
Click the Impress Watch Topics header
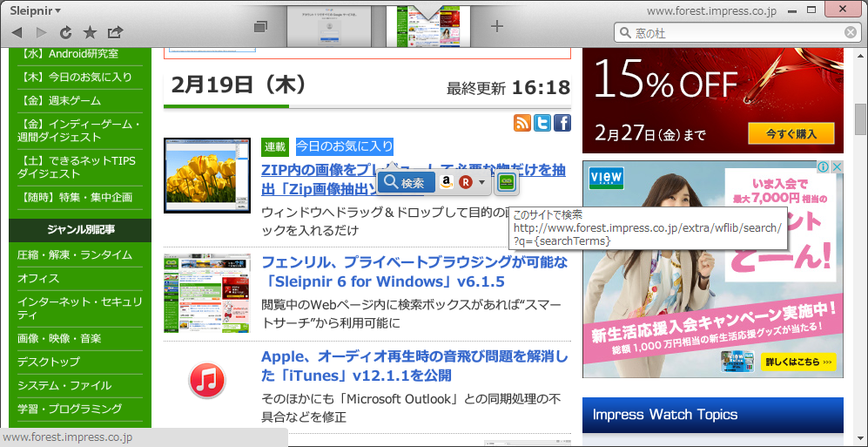(x=713, y=415)
